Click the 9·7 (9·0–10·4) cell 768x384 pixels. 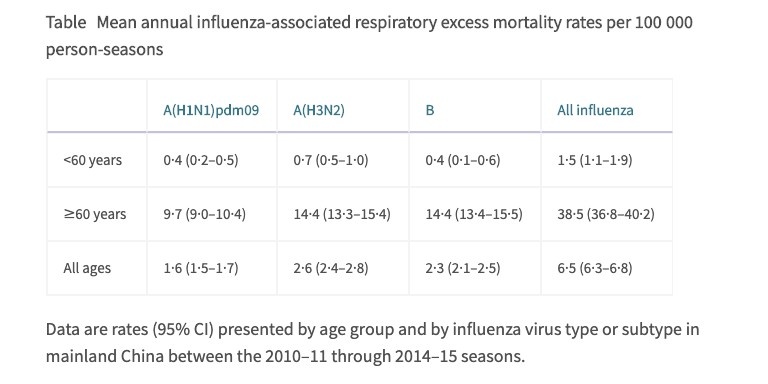click(x=205, y=214)
